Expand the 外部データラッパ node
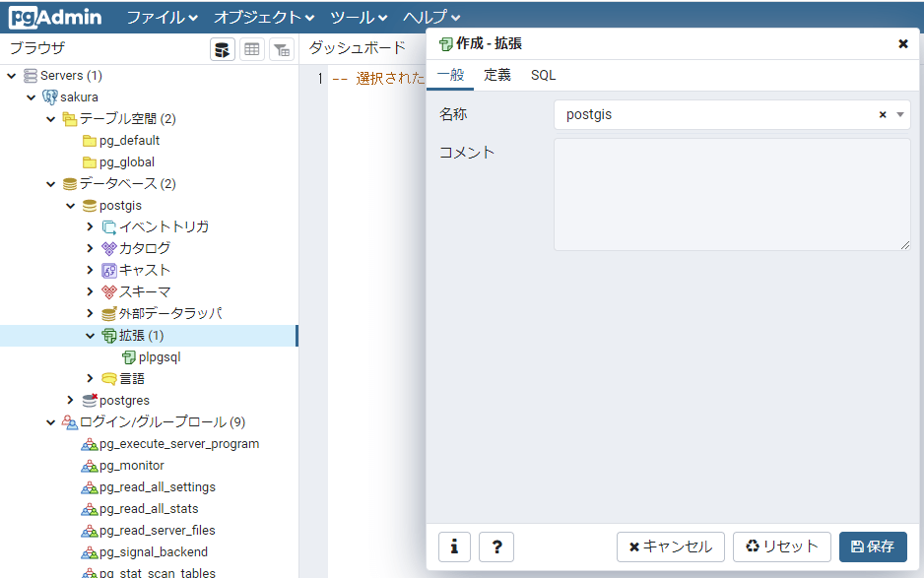The image size is (924, 578). [x=90, y=313]
